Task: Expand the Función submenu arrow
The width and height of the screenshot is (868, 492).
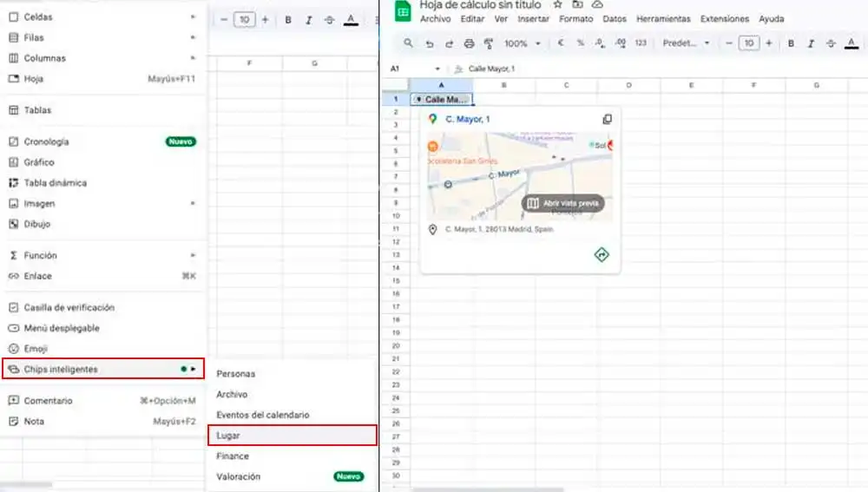Action: 193,255
